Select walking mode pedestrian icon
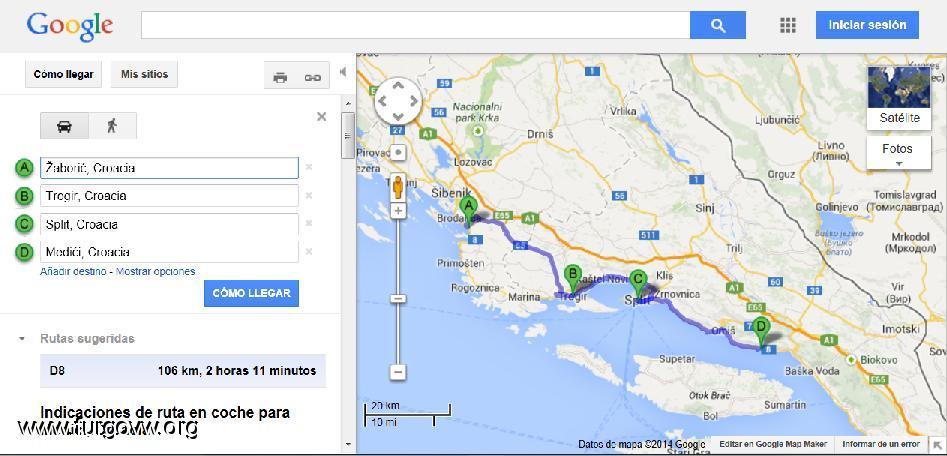This screenshot has height=456, width=947. pyautogui.click(x=112, y=126)
